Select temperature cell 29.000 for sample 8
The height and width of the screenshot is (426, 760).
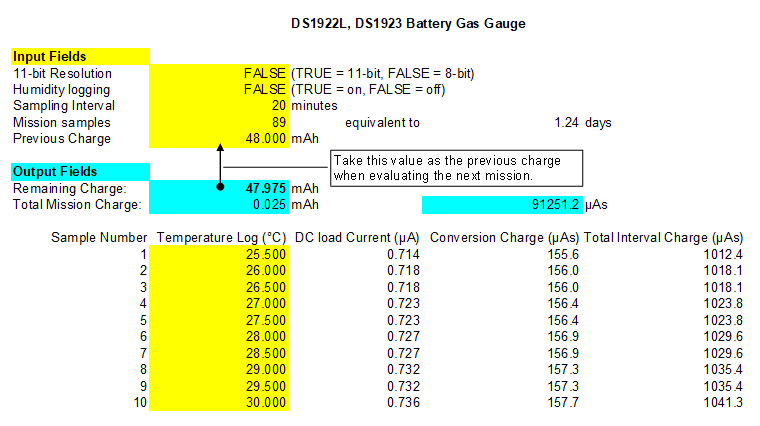point(219,369)
